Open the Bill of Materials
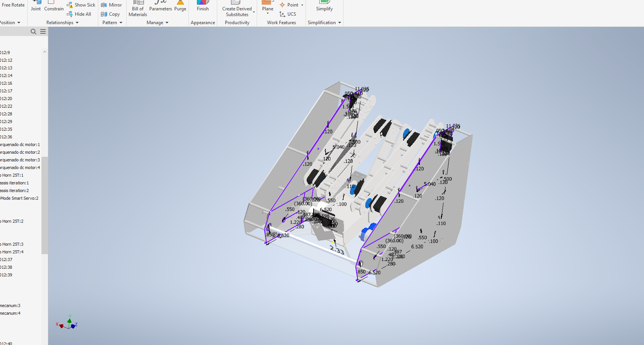This screenshot has height=345, width=644. (138, 9)
